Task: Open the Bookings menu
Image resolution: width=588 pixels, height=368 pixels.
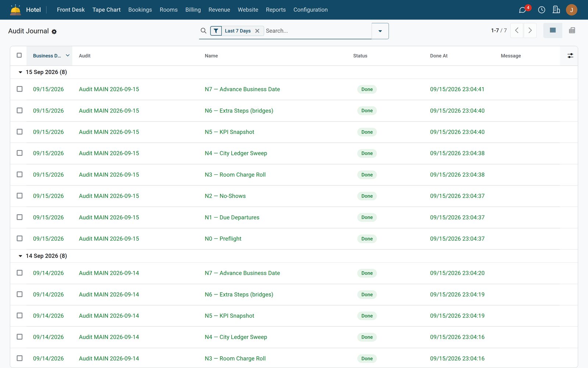Action: (140, 10)
